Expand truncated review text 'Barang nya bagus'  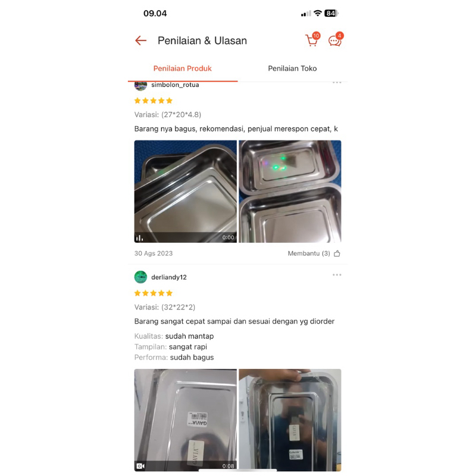pos(236,129)
